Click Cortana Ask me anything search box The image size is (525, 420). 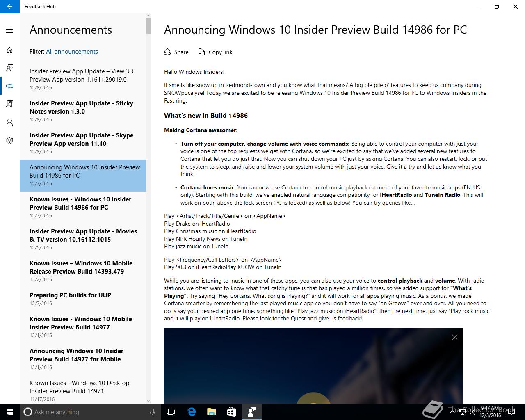90,412
